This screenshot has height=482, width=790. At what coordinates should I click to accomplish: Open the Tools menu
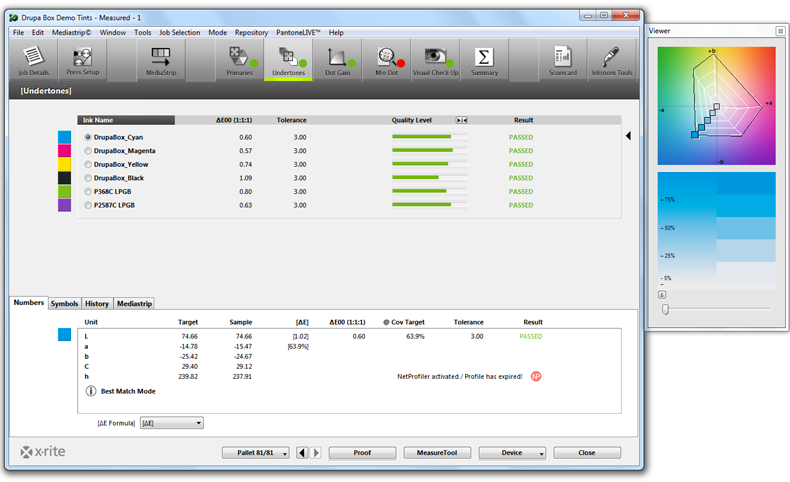(x=143, y=32)
